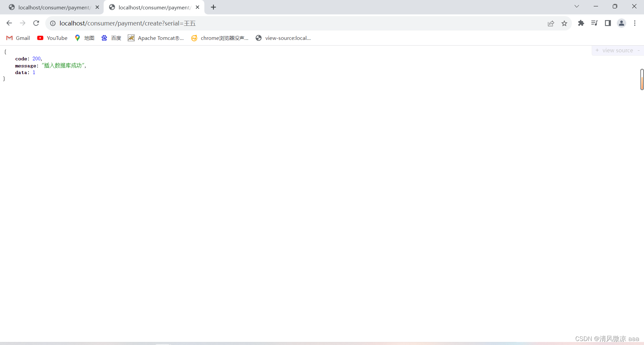Share this page via the share icon
The image size is (644, 345).
point(551,23)
